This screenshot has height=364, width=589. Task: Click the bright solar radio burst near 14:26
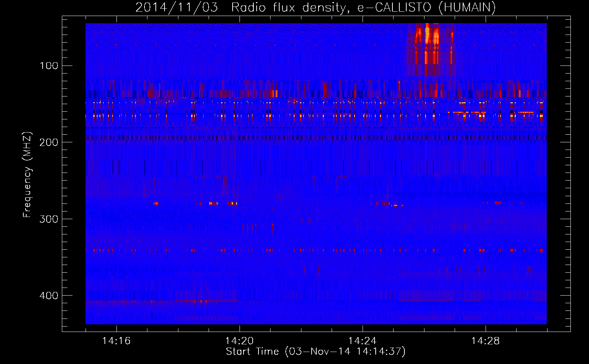[431, 49]
